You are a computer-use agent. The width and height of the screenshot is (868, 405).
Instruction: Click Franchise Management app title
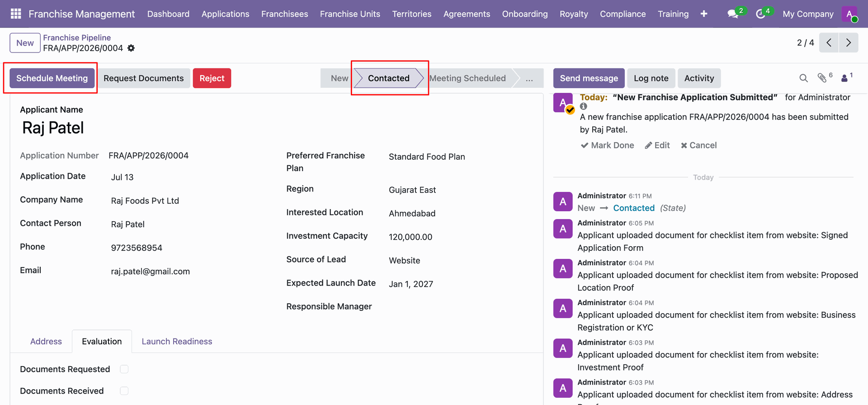tap(81, 14)
